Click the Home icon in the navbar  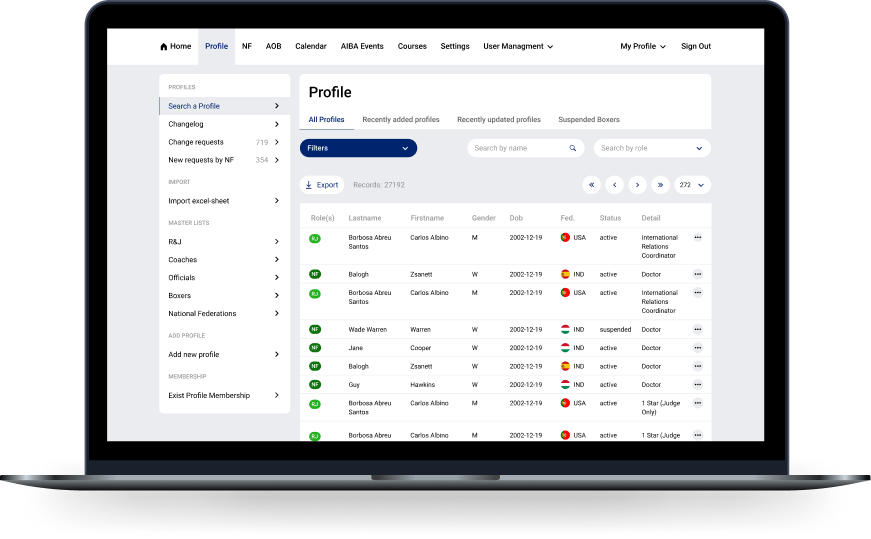point(164,47)
